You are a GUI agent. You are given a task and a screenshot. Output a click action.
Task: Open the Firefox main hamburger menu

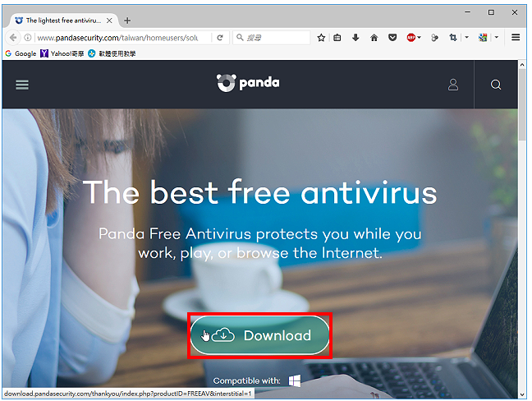(516, 37)
